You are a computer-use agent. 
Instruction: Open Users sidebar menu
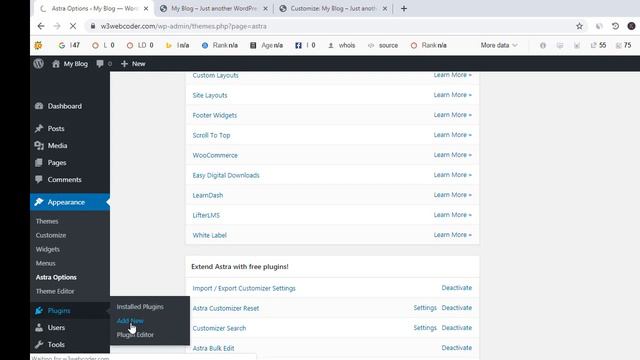pos(70,328)
